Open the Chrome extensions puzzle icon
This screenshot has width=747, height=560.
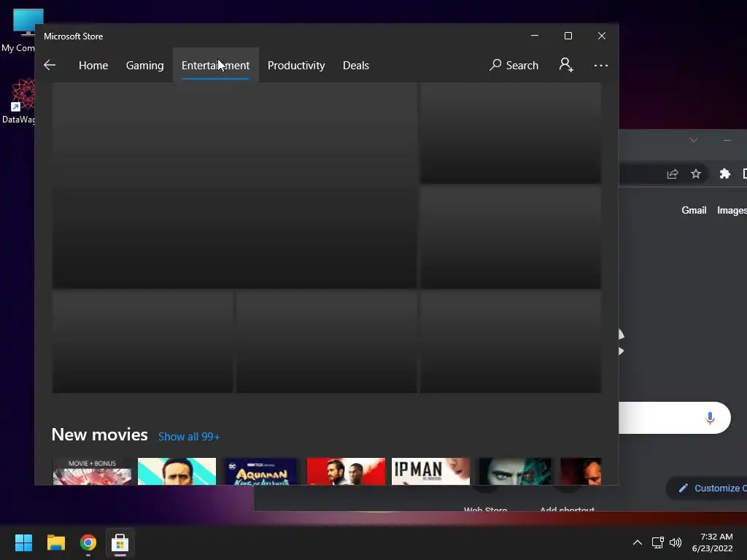(x=724, y=174)
